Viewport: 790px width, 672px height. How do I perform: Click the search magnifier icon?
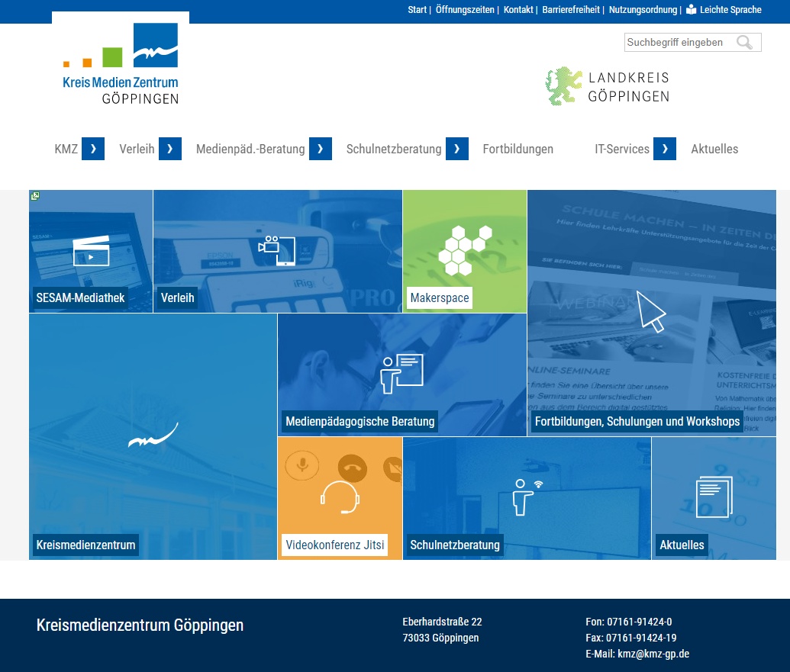click(x=744, y=43)
